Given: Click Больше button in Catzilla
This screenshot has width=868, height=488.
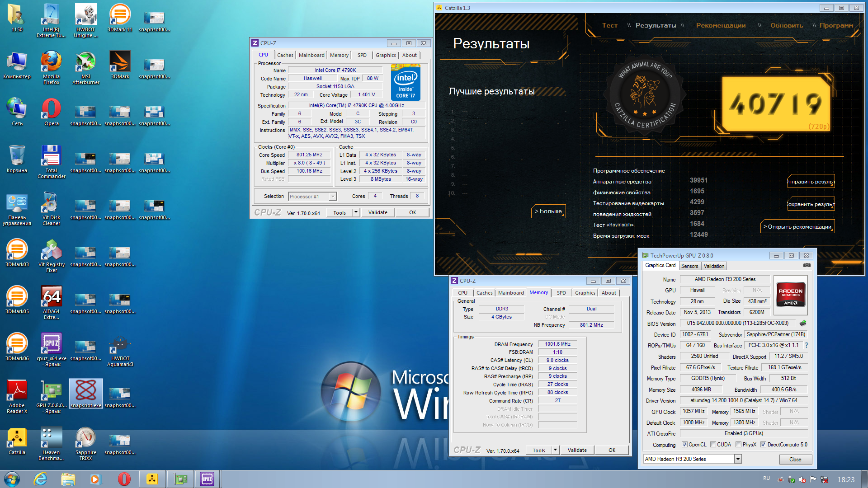Looking at the screenshot, I should click(x=548, y=211).
